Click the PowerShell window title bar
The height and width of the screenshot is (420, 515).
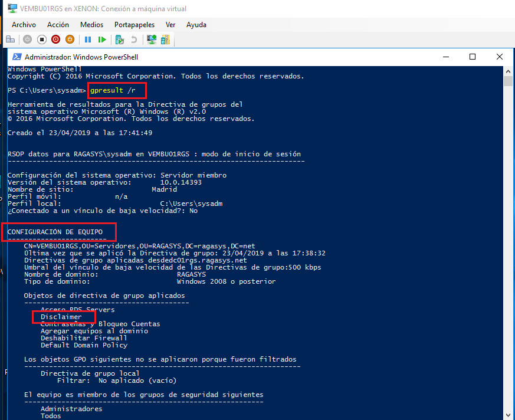[236, 57]
